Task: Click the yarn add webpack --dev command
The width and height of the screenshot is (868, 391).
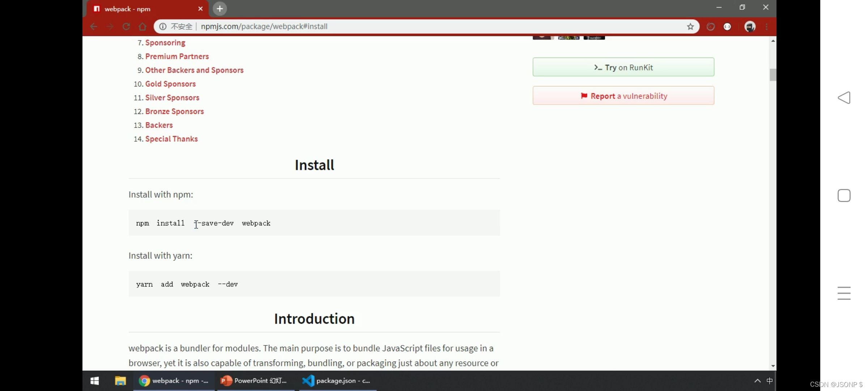Action: [187, 284]
